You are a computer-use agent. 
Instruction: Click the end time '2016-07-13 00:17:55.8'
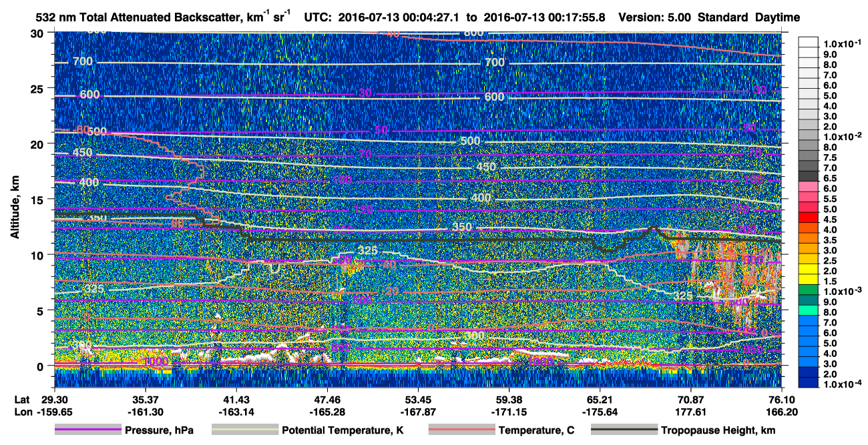[x=545, y=17]
